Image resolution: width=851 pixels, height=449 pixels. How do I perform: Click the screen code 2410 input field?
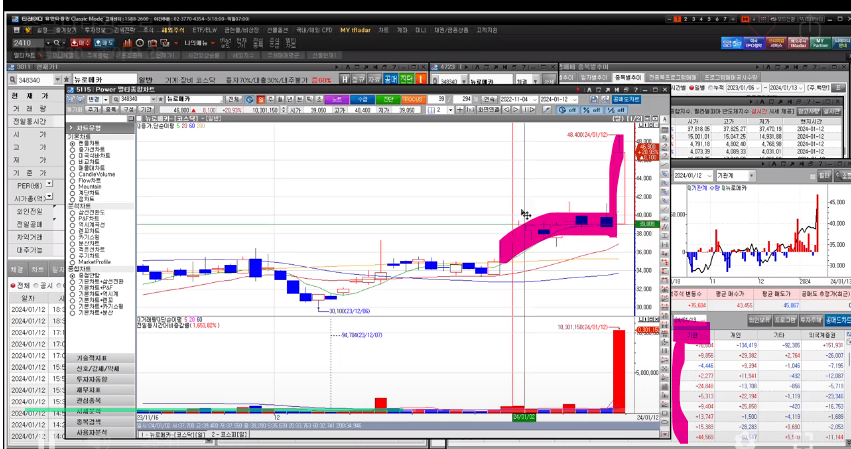coord(28,43)
